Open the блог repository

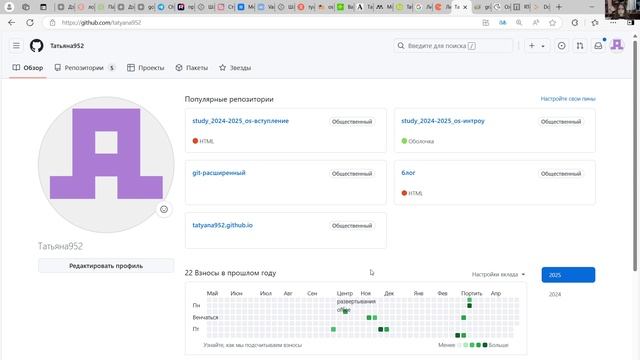[408, 173]
